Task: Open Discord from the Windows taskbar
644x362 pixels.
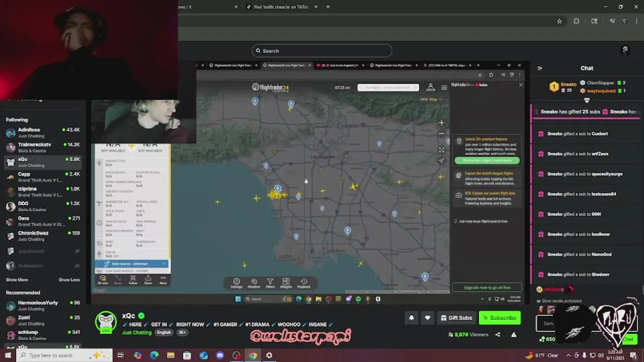Action: point(220,355)
